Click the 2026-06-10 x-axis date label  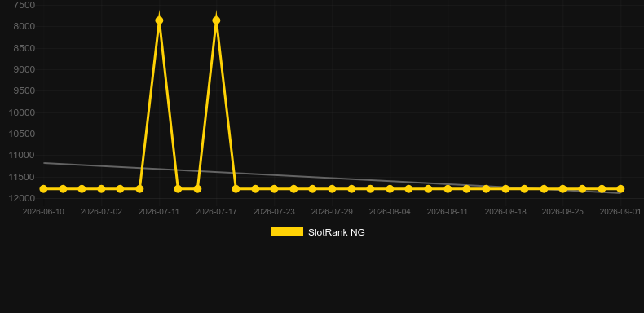tap(43, 212)
